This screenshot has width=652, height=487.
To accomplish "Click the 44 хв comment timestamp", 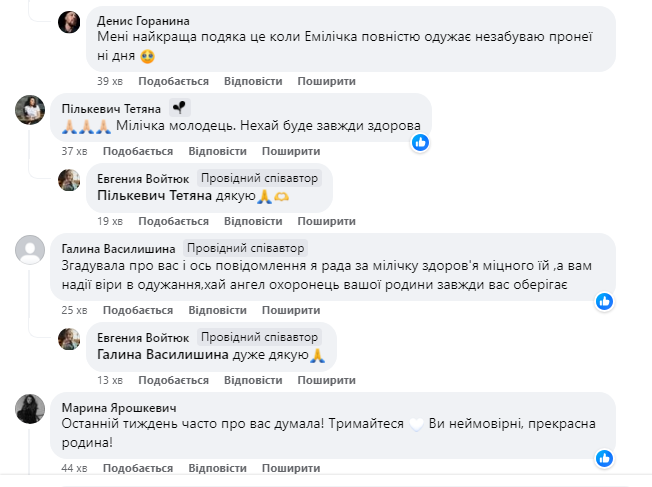I will pos(74,468).
